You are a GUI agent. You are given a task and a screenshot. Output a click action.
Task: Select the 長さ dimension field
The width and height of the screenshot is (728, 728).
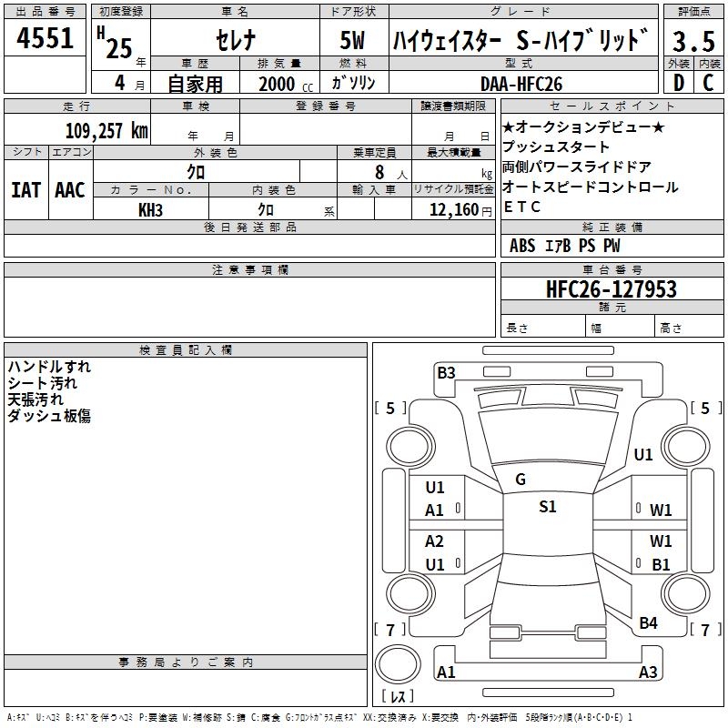pyautogui.click(x=542, y=328)
